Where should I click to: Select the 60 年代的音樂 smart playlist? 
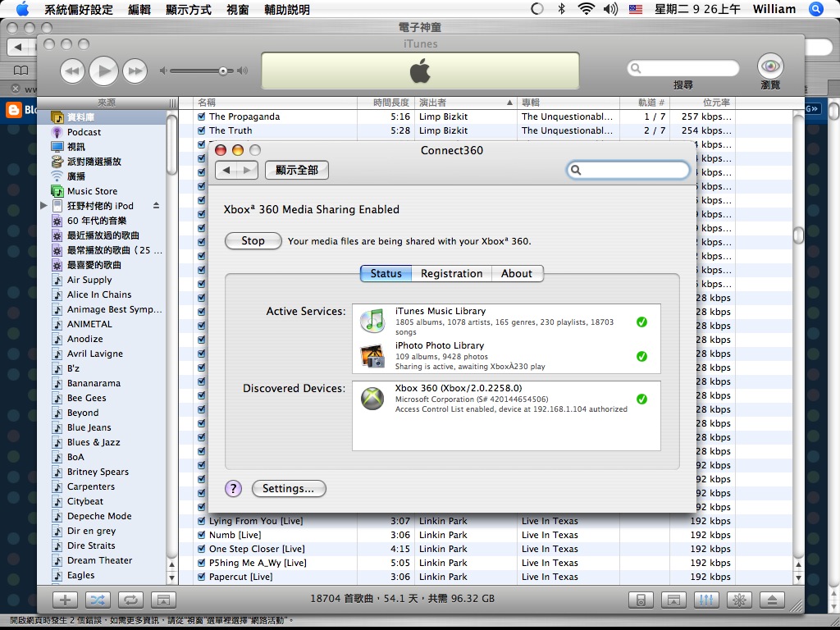[97, 220]
